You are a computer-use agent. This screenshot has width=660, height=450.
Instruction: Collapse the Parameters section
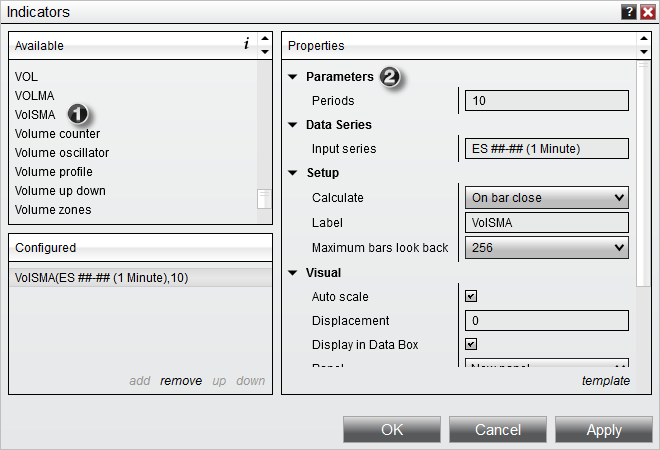[293, 77]
